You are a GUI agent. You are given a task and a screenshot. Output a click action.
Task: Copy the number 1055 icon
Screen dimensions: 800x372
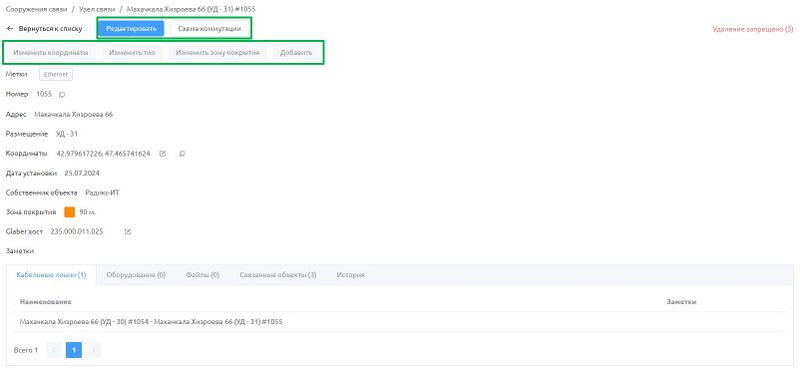tap(62, 94)
